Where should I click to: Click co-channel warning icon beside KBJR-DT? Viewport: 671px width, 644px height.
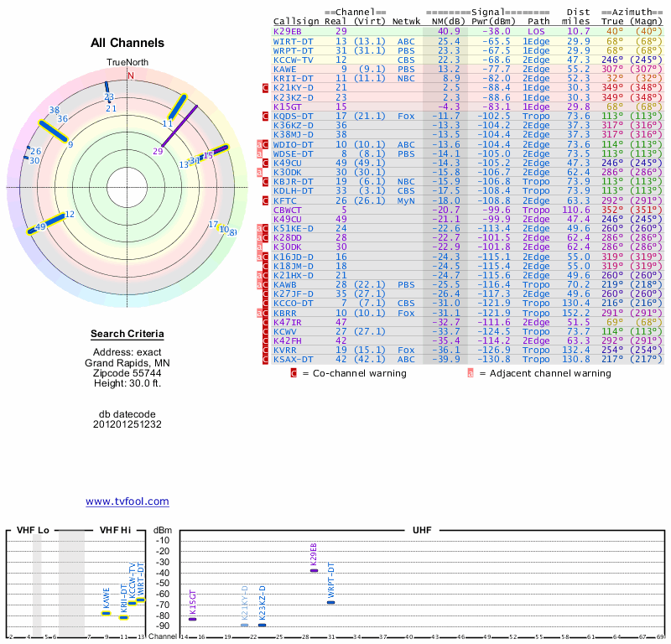click(x=266, y=181)
